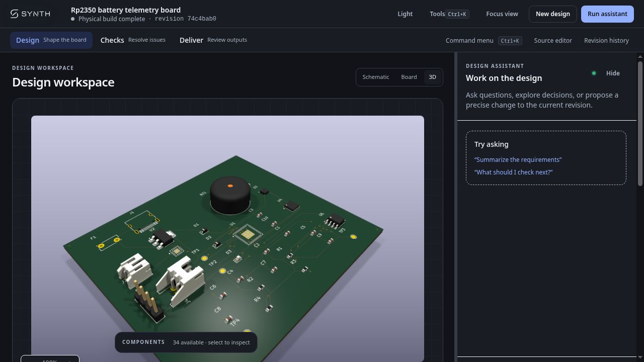Switch to Board view

409,77
